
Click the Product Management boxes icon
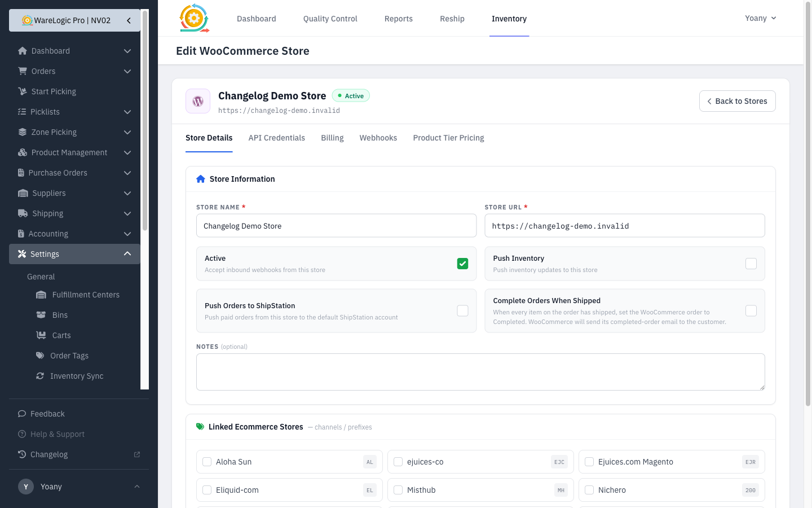point(23,152)
